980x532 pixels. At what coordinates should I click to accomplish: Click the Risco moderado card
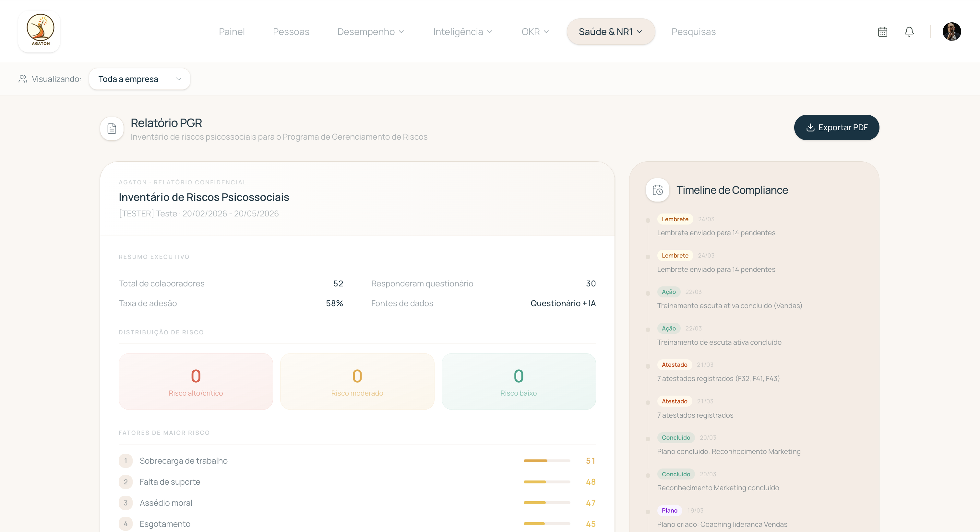357,381
